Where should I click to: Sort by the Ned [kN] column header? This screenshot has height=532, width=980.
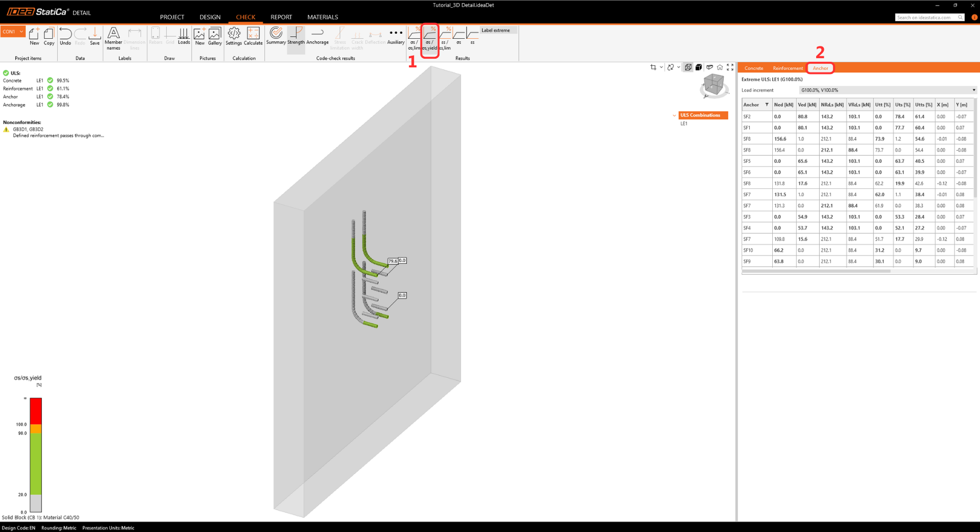click(x=783, y=105)
